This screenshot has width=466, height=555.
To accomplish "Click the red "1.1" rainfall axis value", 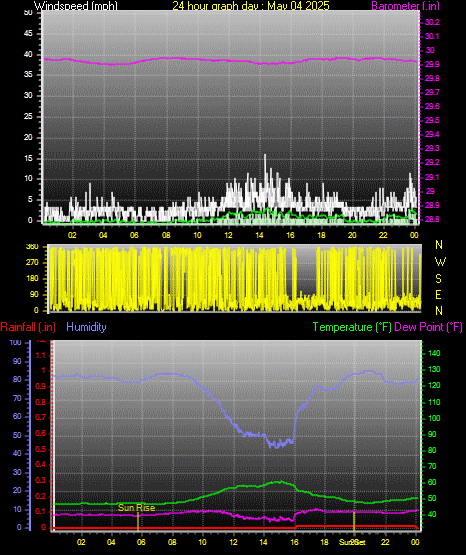I will pyautogui.click(x=41, y=355).
